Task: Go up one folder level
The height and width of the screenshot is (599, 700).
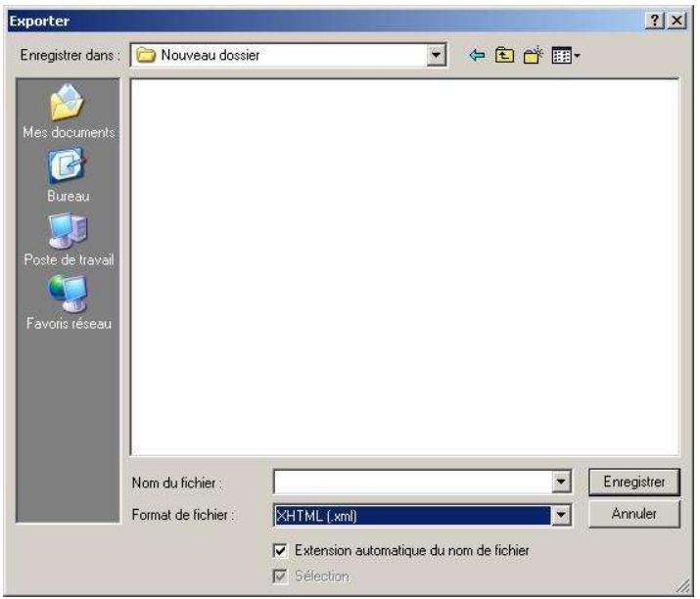Action: click(504, 56)
